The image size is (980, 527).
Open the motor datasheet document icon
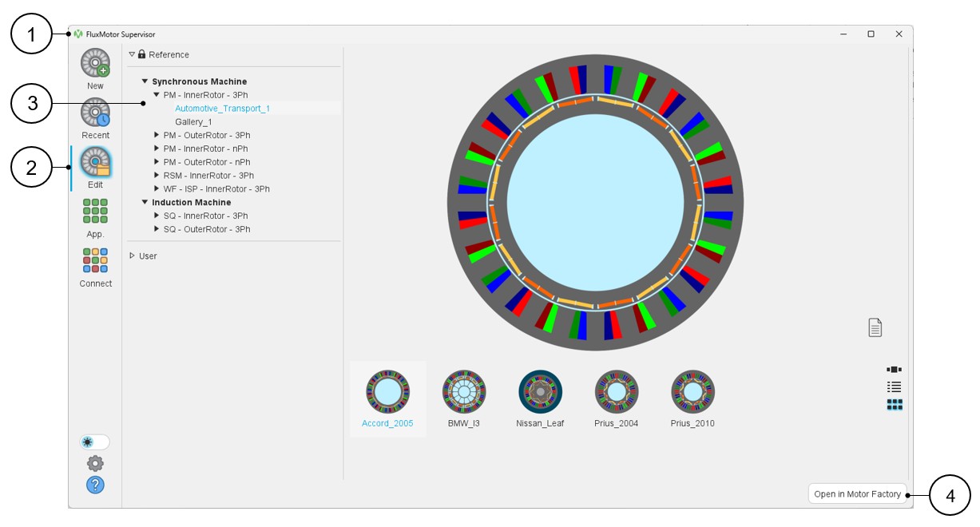coord(875,327)
